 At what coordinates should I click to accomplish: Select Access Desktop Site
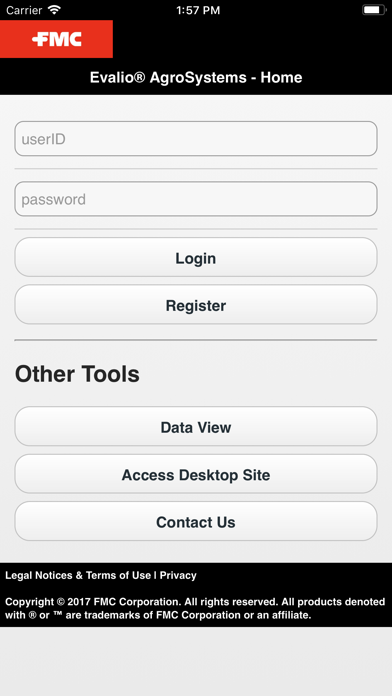[196, 474]
